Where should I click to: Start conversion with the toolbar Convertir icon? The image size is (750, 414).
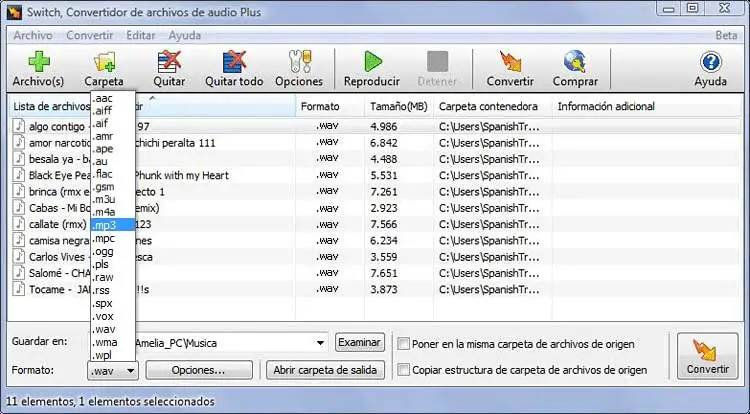coord(510,62)
